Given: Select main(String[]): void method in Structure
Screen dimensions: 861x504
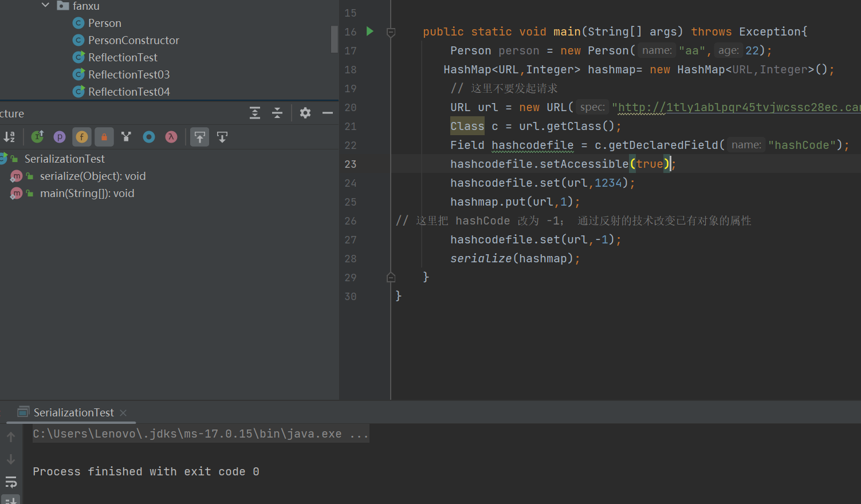Looking at the screenshot, I should 87,193.
